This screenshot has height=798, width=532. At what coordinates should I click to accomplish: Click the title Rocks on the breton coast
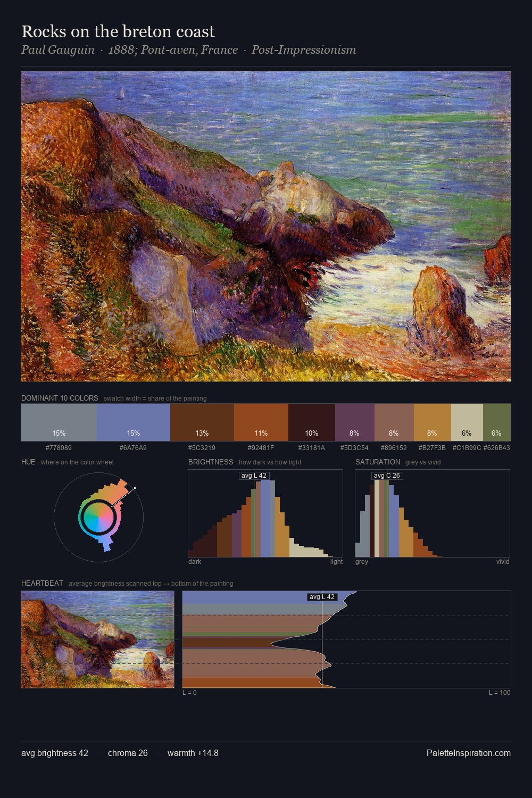[x=118, y=31]
